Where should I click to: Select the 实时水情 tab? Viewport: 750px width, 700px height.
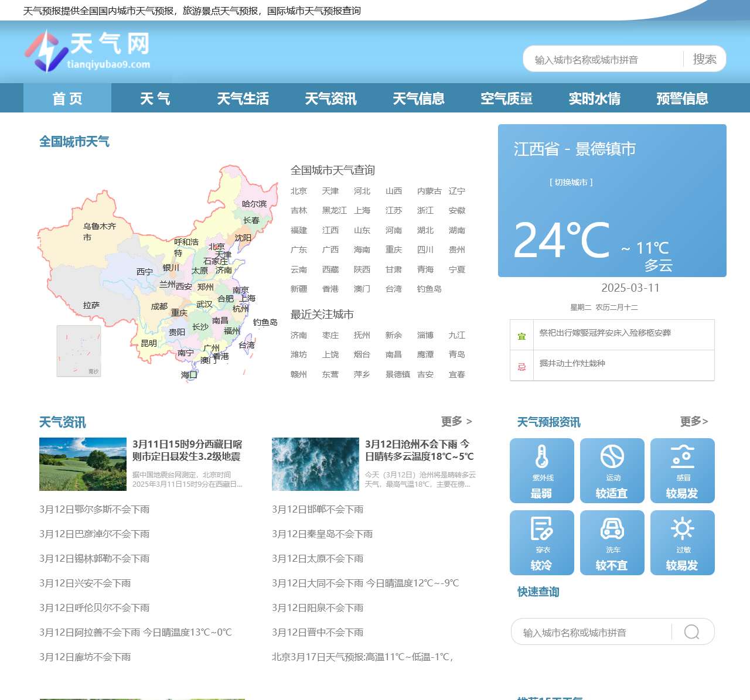tap(595, 98)
